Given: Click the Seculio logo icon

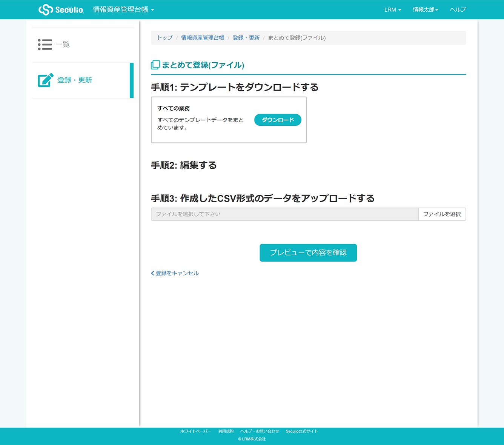Looking at the screenshot, I should pyautogui.click(x=46, y=9).
